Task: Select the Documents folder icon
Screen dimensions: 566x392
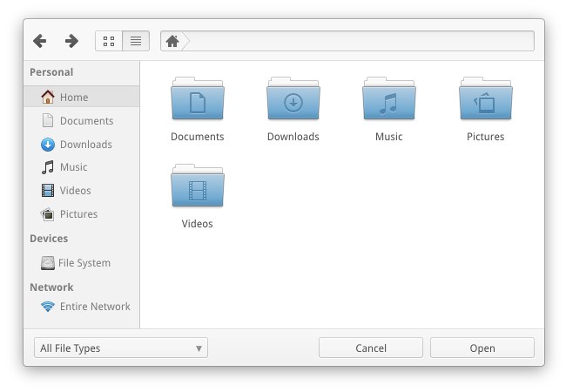Action: (x=198, y=98)
